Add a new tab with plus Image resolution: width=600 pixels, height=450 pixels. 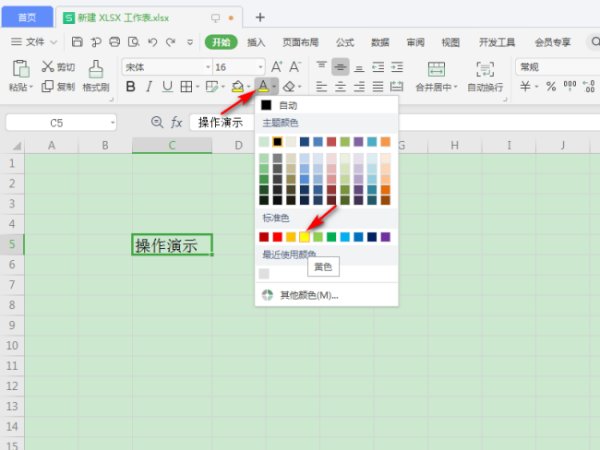[x=260, y=17]
